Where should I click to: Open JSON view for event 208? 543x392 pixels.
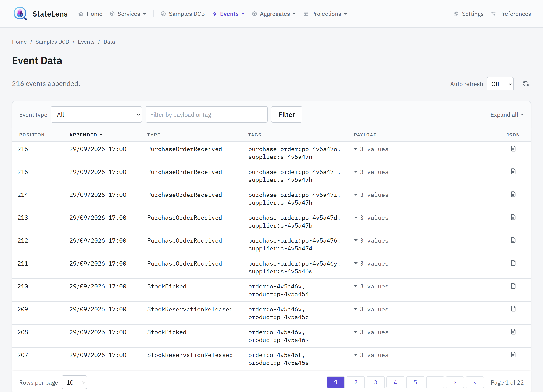513,332
